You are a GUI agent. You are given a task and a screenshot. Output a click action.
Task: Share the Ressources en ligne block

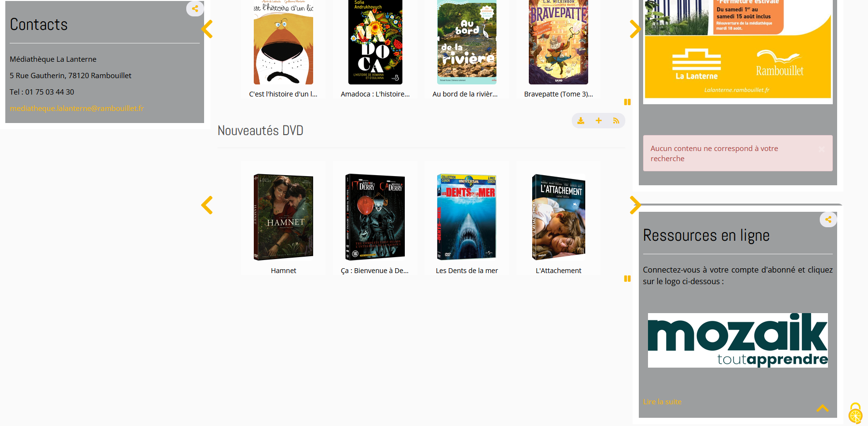click(828, 220)
